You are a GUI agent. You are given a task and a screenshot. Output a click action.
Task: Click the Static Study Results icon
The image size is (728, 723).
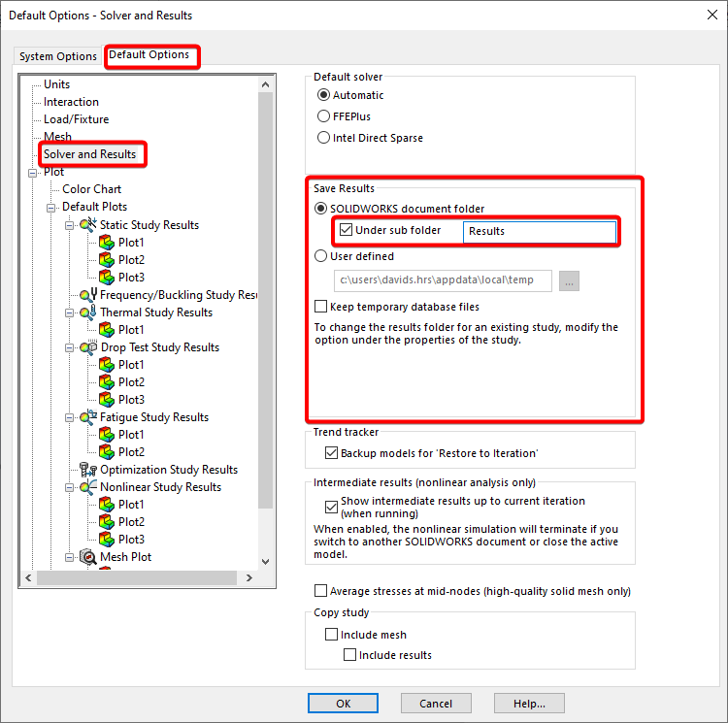[x=87, y=225]
